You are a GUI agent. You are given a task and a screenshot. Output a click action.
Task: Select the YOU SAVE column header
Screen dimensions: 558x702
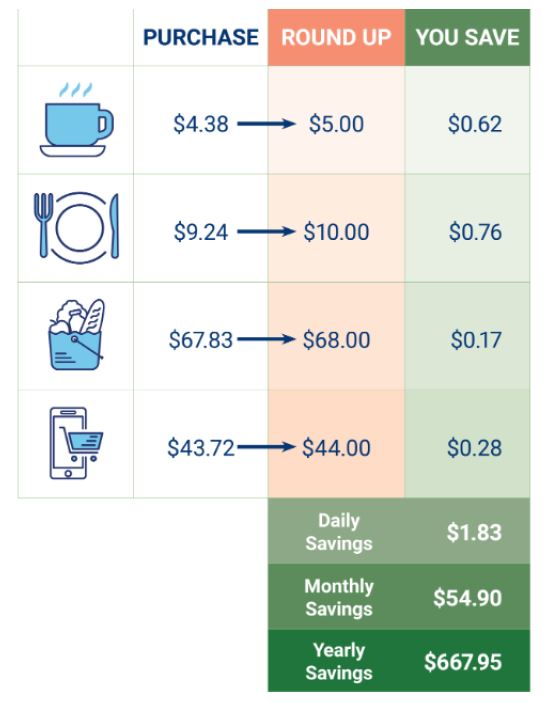point(468,37)
